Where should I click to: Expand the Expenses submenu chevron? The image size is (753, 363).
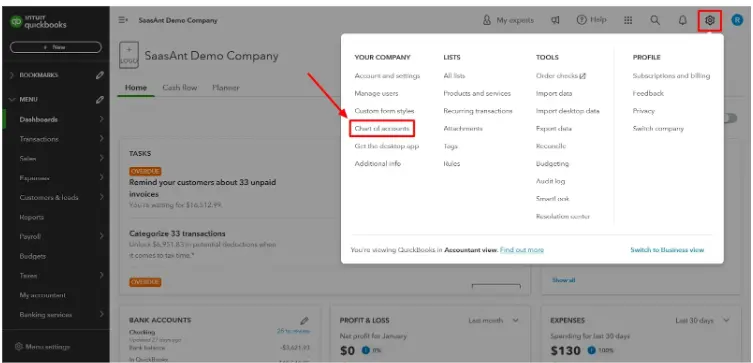101,178
